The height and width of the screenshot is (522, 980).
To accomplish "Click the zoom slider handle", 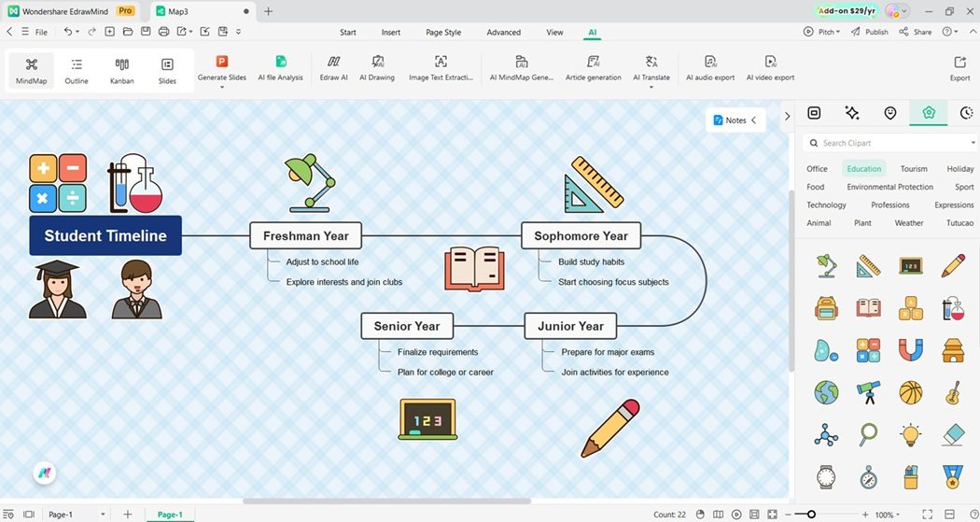I will click(x=811, y=514).
